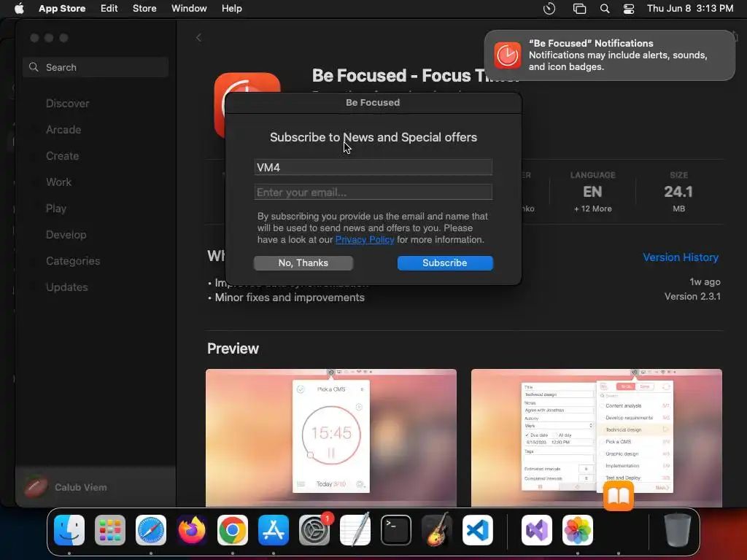Open the first timer preview screenshot
Screen dimensions: 747x560
click(331, 437)
